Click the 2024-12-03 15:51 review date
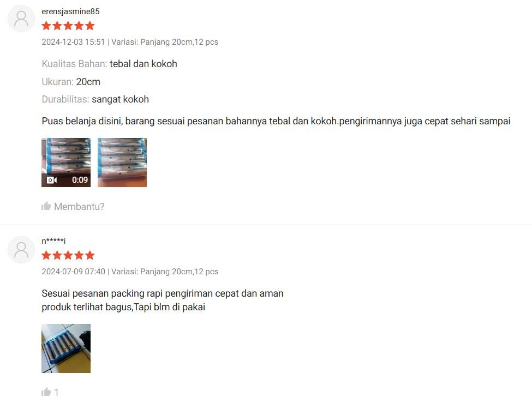532x403 pixels. [73, 42]
